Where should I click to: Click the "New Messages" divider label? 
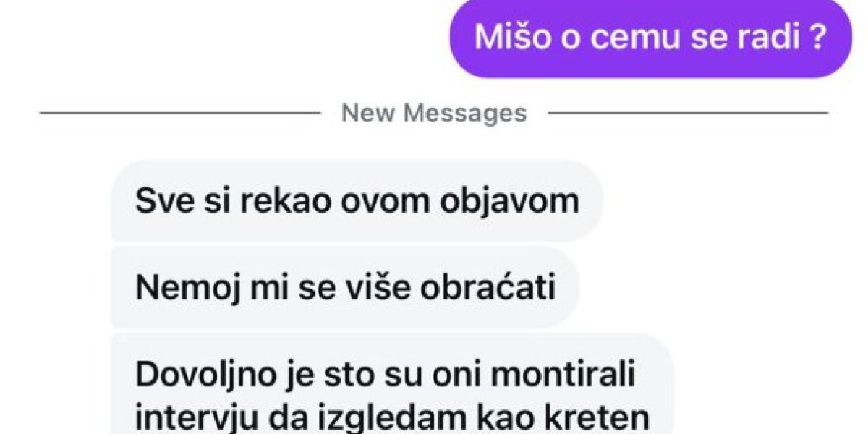coord(434,113)
